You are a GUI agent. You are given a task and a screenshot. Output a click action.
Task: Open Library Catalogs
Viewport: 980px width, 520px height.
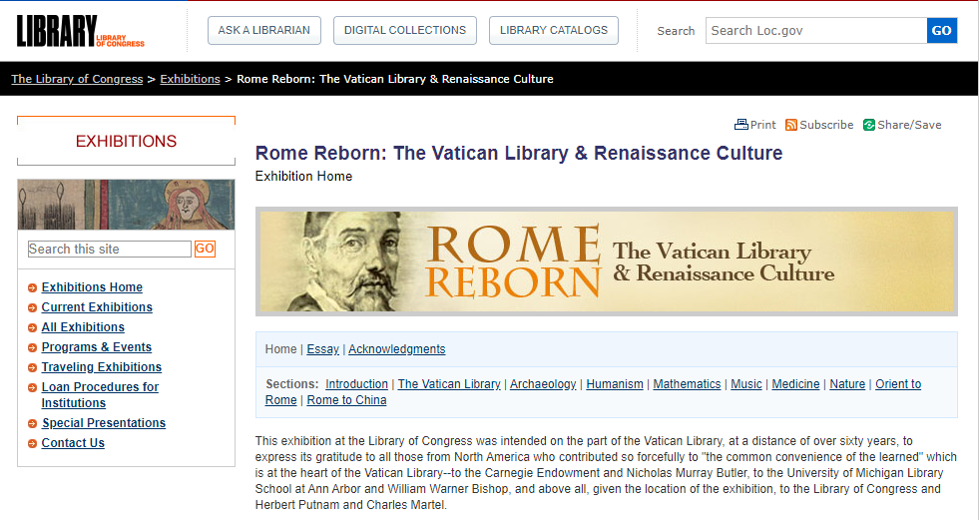553,30
